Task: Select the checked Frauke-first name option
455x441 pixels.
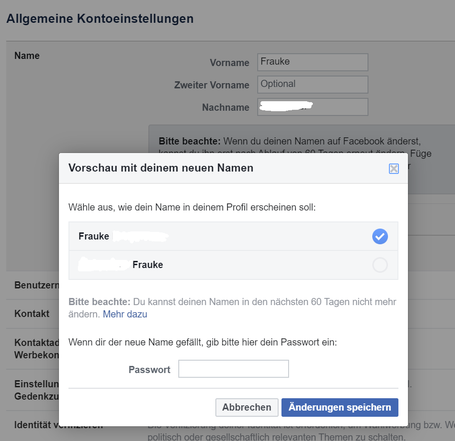Action: 380,236
